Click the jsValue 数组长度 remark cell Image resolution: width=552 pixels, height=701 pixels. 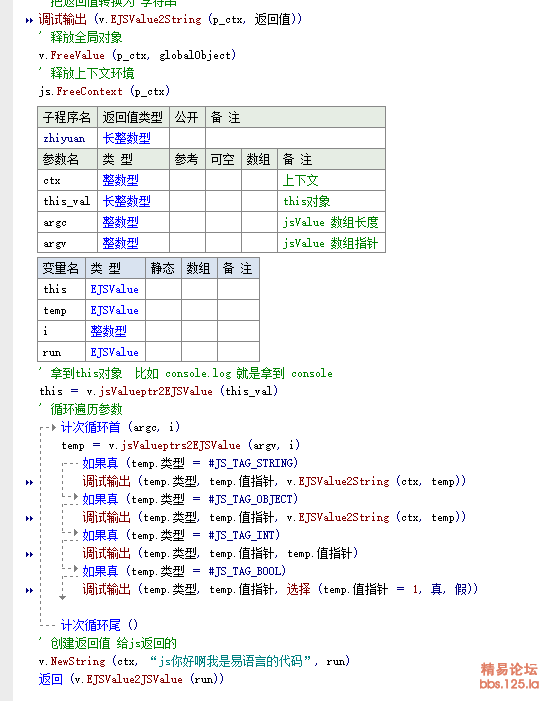[331, 222]
